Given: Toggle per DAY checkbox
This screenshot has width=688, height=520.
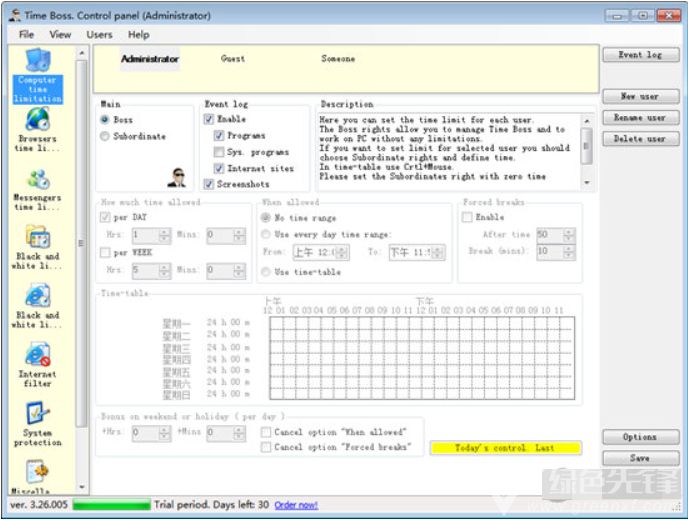Looking at the screenshot, I should click(105, 217).
